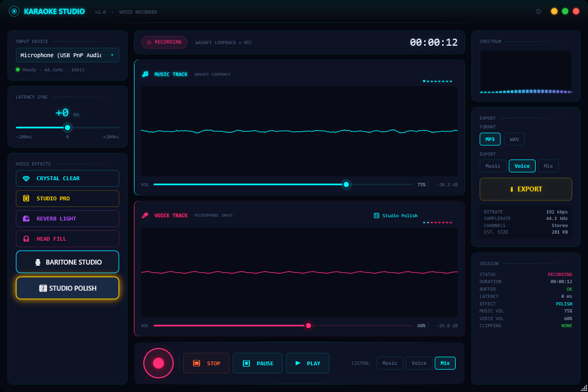The height and width of the screenshot is (392, 588).
Task: Click the -200ms latency slider label
Action: pos(24,137)
